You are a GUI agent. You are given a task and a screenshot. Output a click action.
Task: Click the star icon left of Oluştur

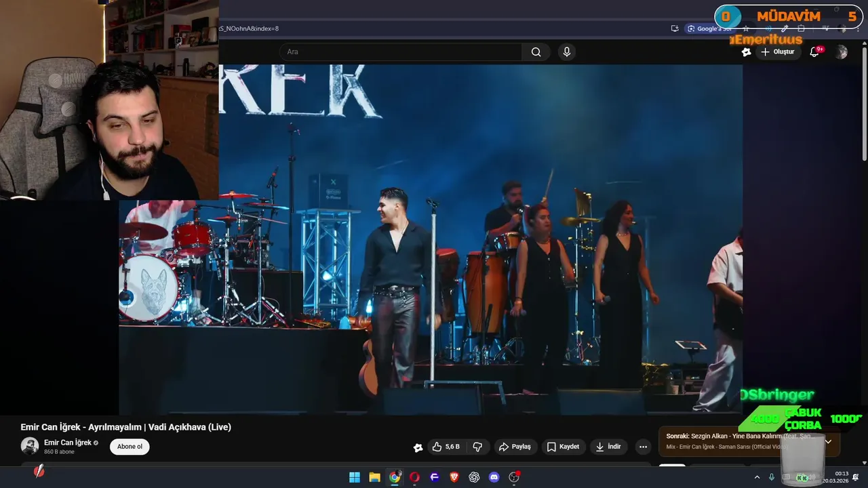pos(746,52)
